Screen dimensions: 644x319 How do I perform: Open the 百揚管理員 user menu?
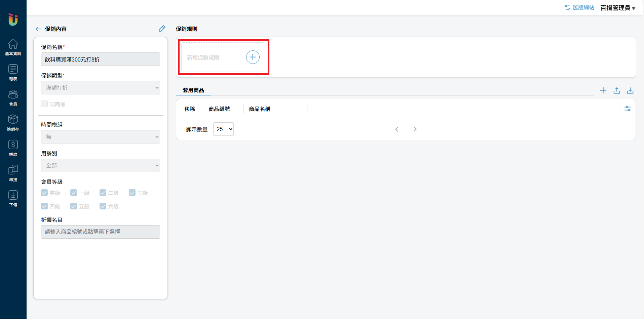click(x=618, y=8)
